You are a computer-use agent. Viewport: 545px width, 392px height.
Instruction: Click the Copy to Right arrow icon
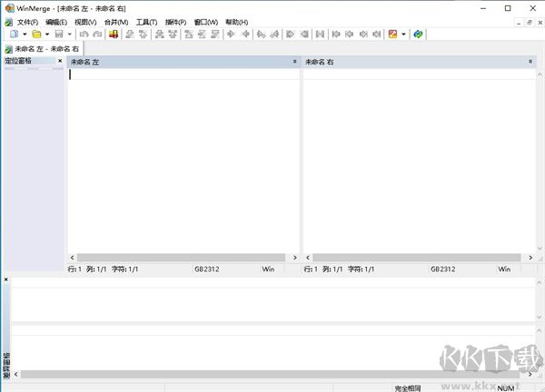[x=232, y=34]
